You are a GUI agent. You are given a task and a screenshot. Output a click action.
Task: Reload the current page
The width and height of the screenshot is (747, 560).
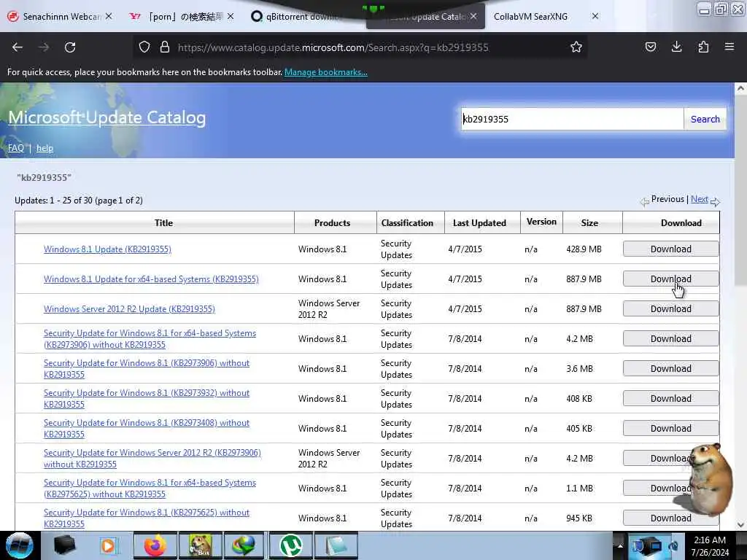click(x=70, y=47)
